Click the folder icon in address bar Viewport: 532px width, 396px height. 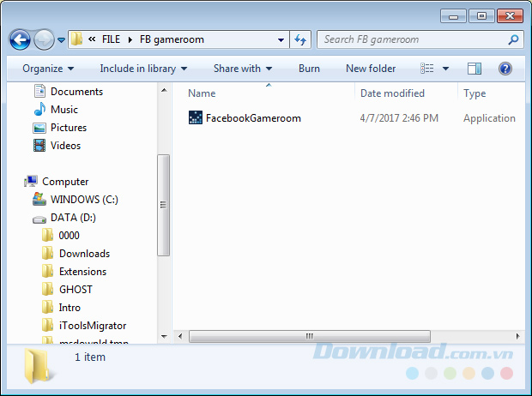(76, 39)
